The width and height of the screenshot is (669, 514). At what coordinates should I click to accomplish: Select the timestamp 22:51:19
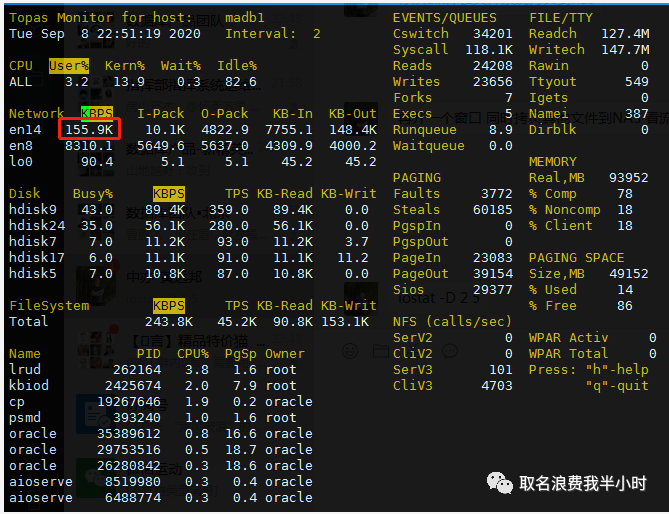[129, 34]
